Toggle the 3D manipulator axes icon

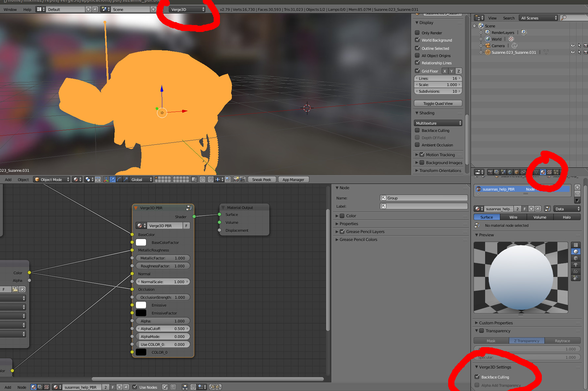coord(106,179)
